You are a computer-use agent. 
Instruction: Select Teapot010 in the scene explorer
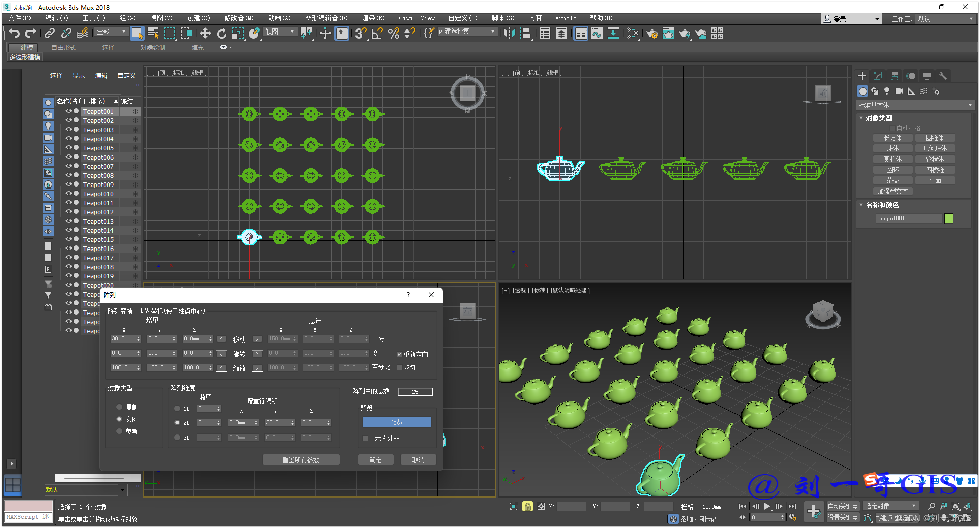[98, 194]
